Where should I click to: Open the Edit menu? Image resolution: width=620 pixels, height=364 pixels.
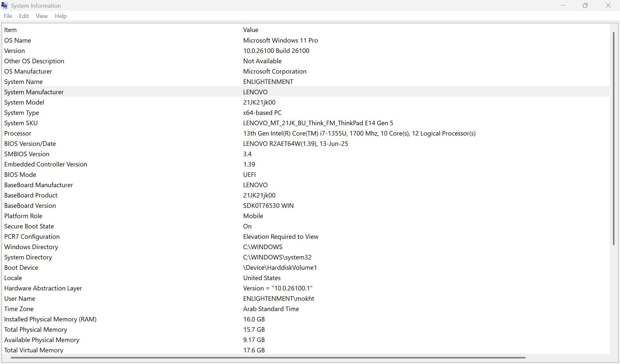24,16
